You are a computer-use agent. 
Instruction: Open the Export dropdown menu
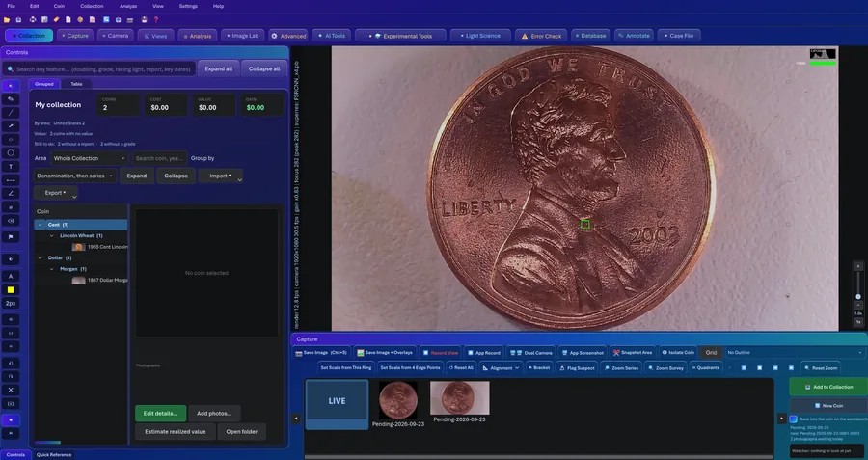point(55,193)
